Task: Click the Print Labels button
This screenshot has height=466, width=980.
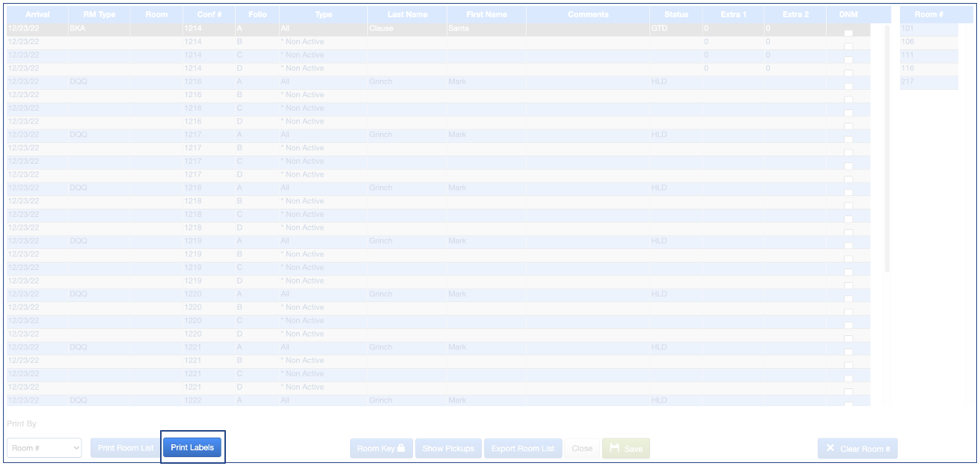Action: point(192,448)
